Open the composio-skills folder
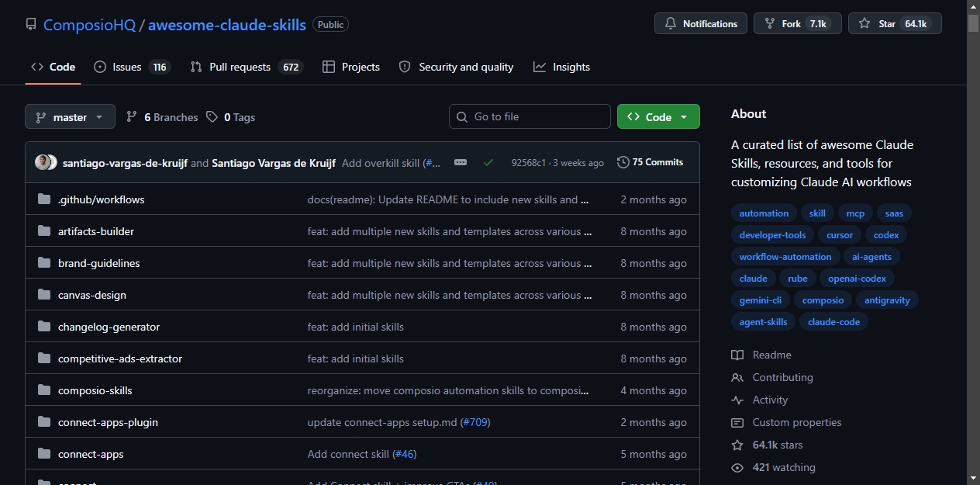980x485 pixels. 95,390
